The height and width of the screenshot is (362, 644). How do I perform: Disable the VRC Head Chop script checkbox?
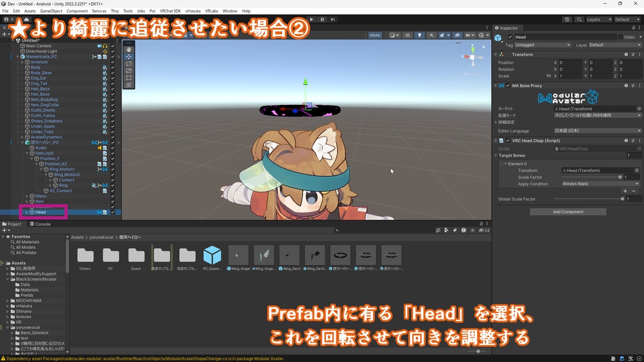pyautogui.click(x=508, y=141)
